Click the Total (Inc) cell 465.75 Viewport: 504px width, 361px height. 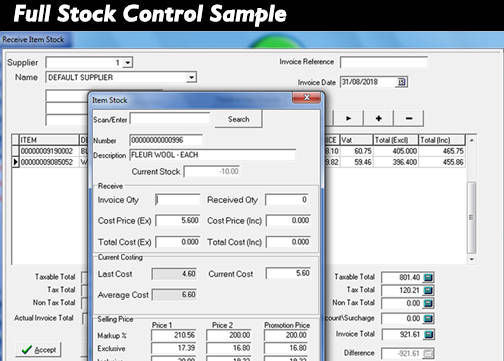pyautogui.click(x=442, y=151)
